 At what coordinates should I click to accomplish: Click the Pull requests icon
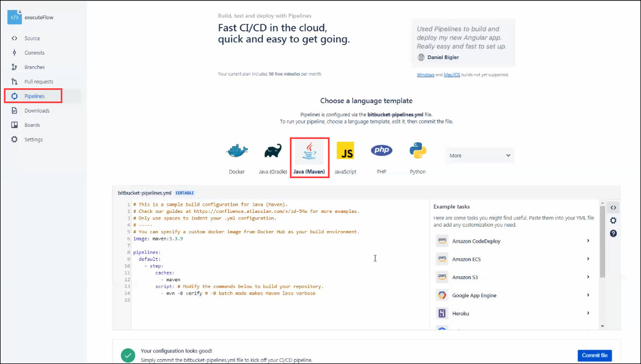[14, 82]
